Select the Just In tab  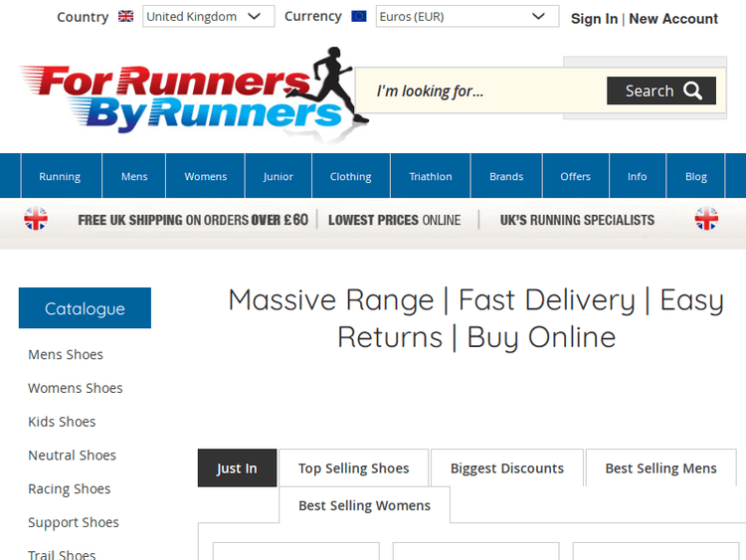(237, 468)
